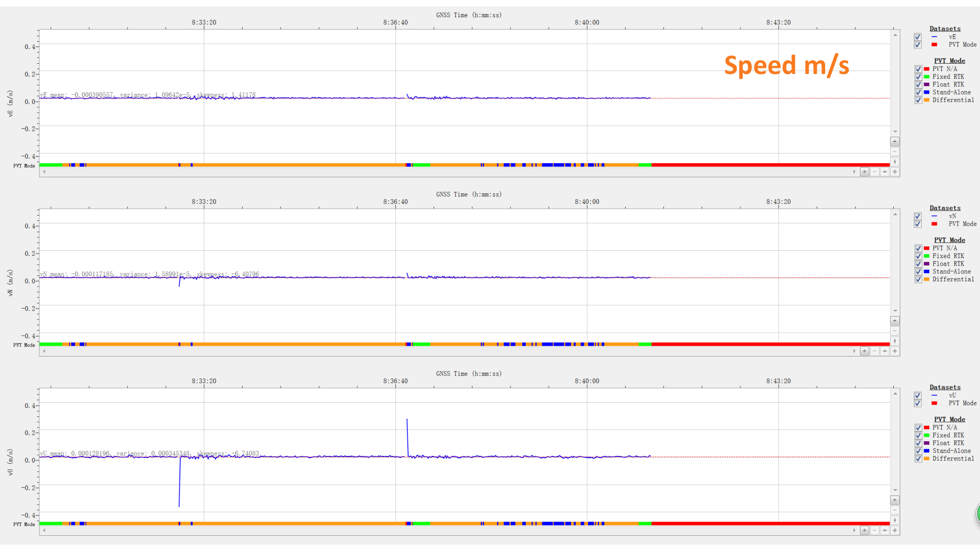Fit vertical axis of vN chart
The width and height of the screenshot is (980, 551).
click(x=895, y=341)
